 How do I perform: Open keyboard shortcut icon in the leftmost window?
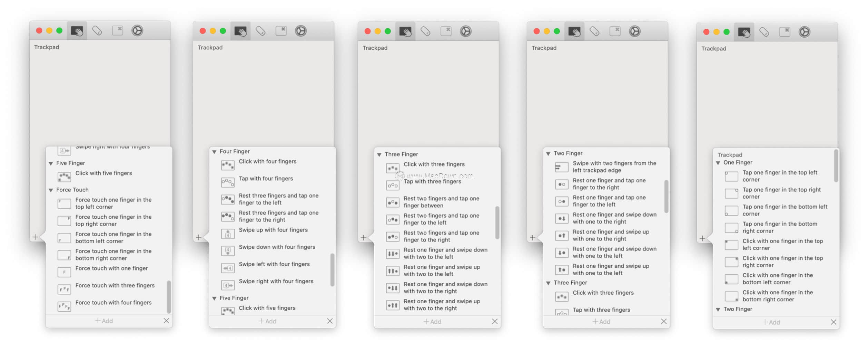[118, 30]
